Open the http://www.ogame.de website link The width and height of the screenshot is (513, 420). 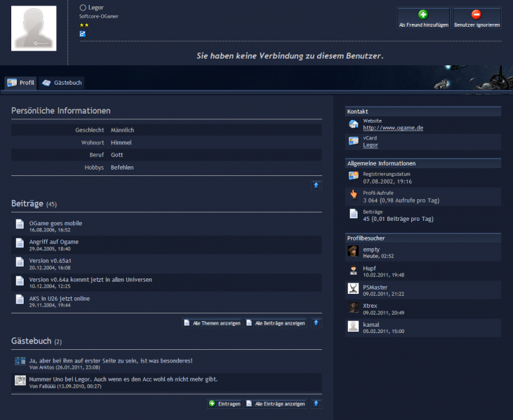[393, 128]
